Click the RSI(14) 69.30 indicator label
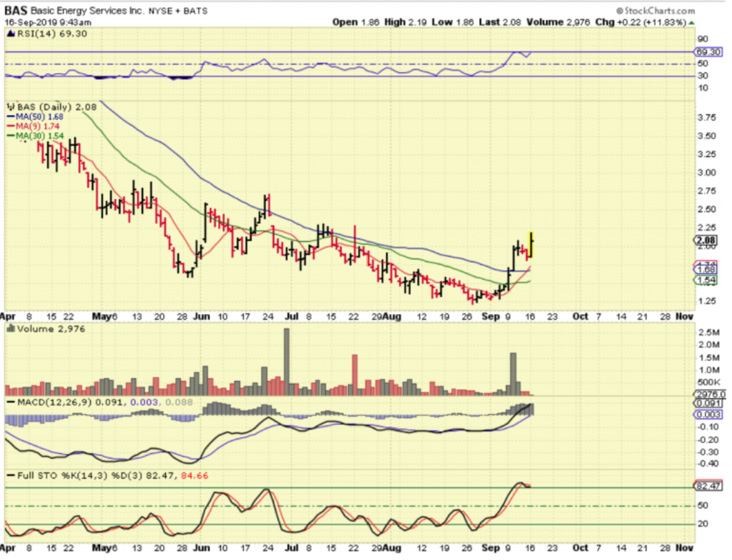The height and width of the screenshot is (560, 732). pos(52,34)
